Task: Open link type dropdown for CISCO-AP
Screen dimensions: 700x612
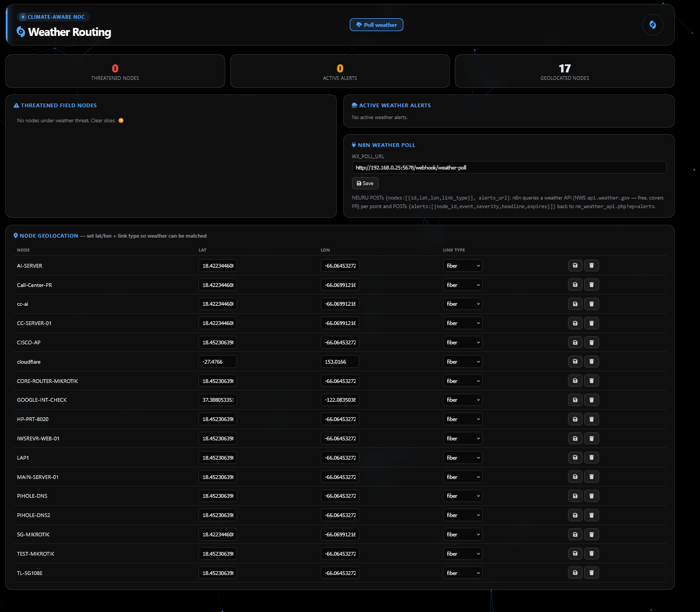Action: pos(462,342)
